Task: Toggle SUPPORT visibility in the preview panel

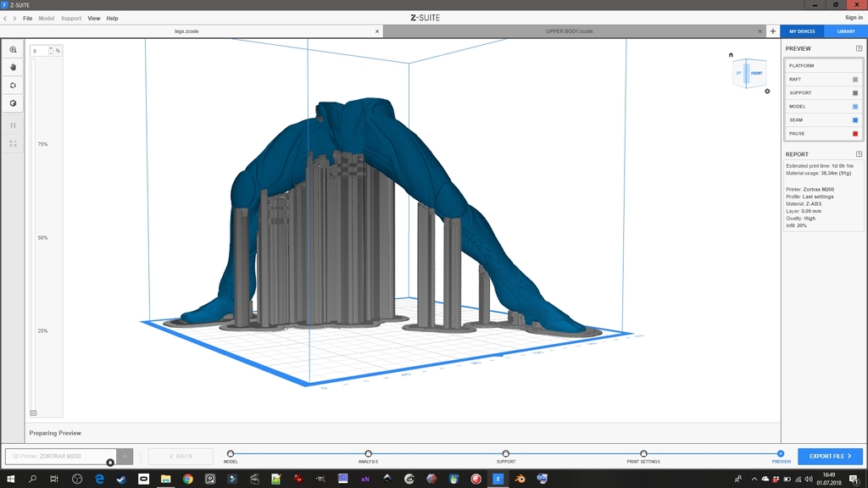Action: point(855,93)
